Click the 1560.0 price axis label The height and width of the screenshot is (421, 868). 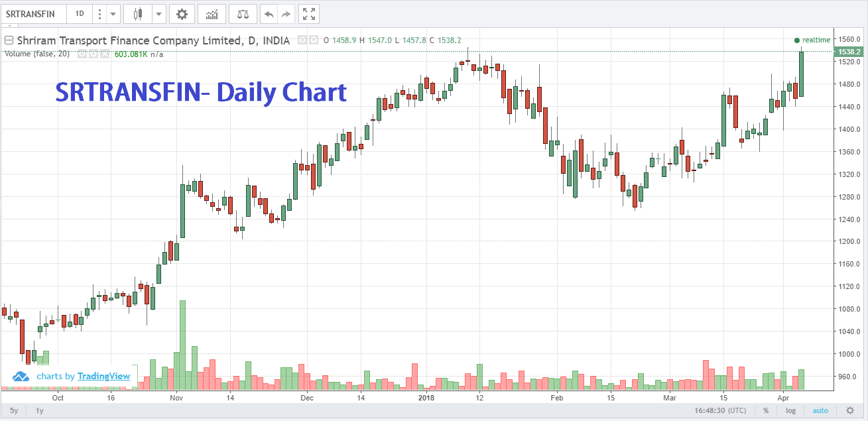[849, 39]
